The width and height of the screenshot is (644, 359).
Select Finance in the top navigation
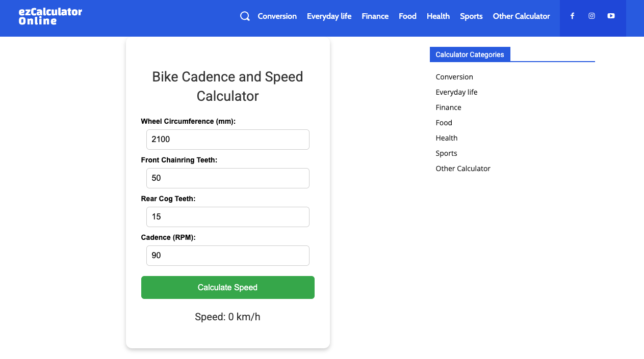(x=375, y=16)
